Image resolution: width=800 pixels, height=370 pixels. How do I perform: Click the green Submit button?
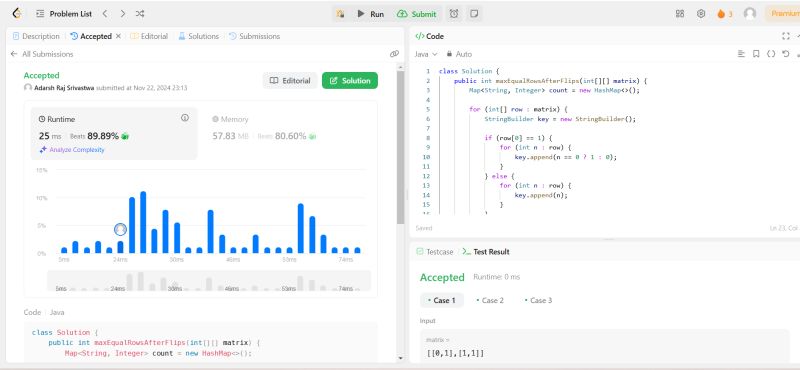(417, 14)
